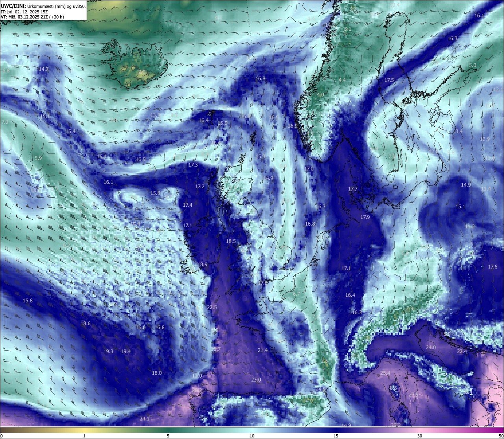Click the 17.4 value on the map

(187, 205)
